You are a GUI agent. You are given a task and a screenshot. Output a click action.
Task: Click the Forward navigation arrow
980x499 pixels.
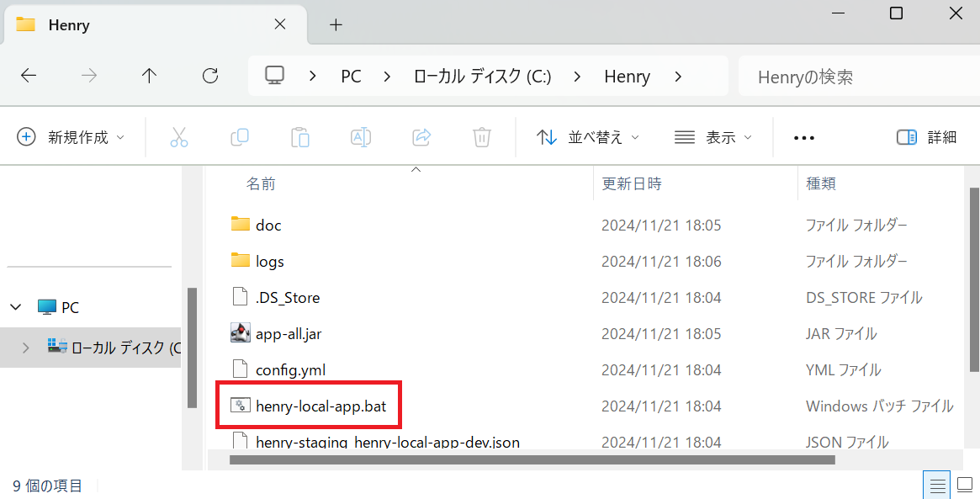[x=89, y=77]
